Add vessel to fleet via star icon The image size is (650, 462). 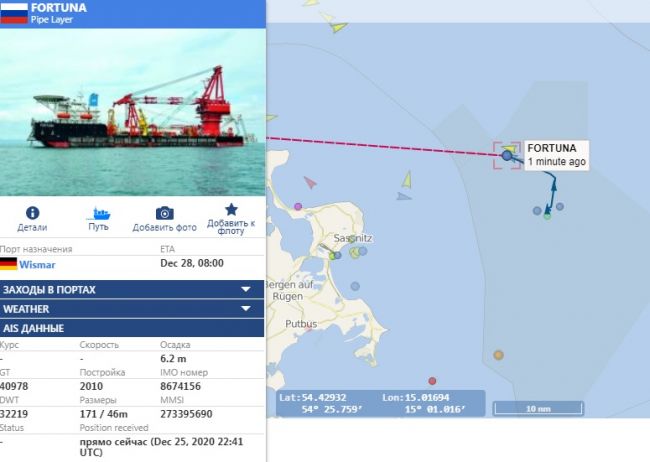tap(231, 209)
